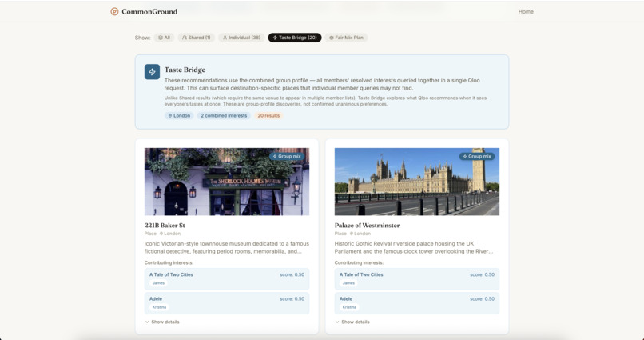Switch to the Individual (38) filter

(x=241, y=38)
